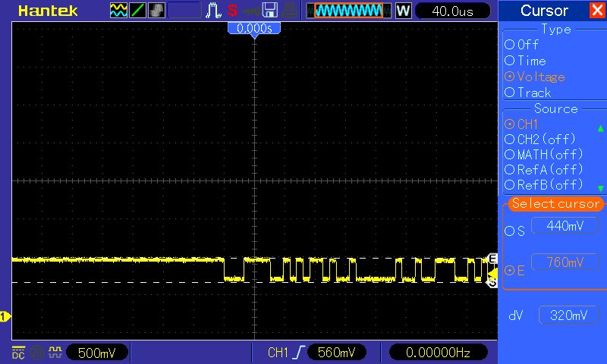
Task: Choose CH2(off) as cursor source
Action: tap(539, 140)
